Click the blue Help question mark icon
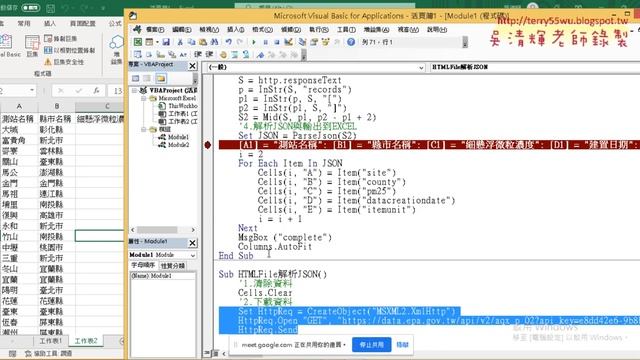640x360 pixels. (x=351, y=42)
